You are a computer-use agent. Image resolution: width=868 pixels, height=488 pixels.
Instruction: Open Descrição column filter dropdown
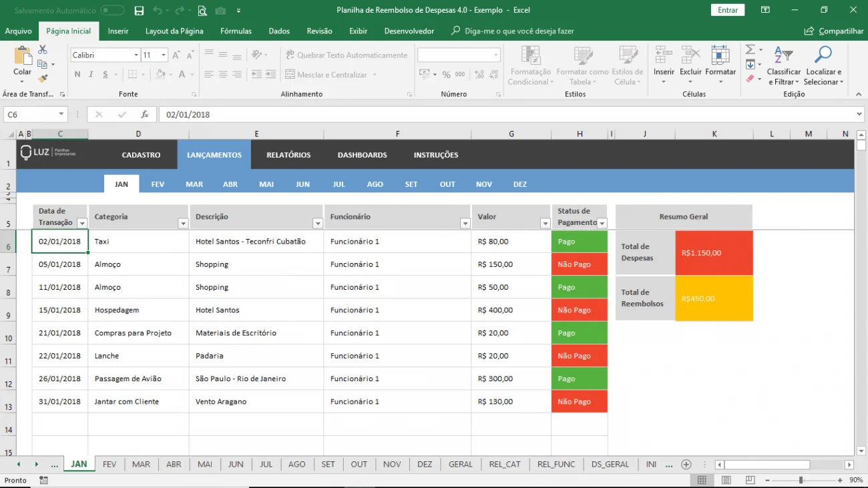317,224
